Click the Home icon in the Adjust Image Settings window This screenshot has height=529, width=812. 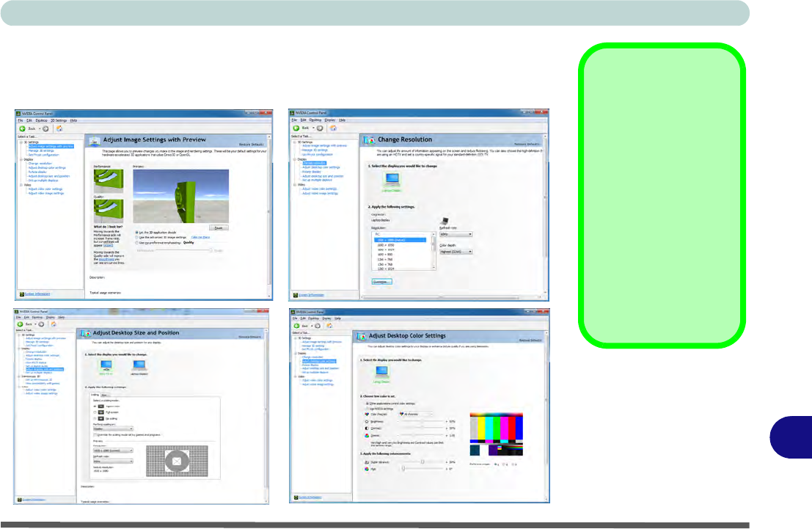click(x=59, y=128)
